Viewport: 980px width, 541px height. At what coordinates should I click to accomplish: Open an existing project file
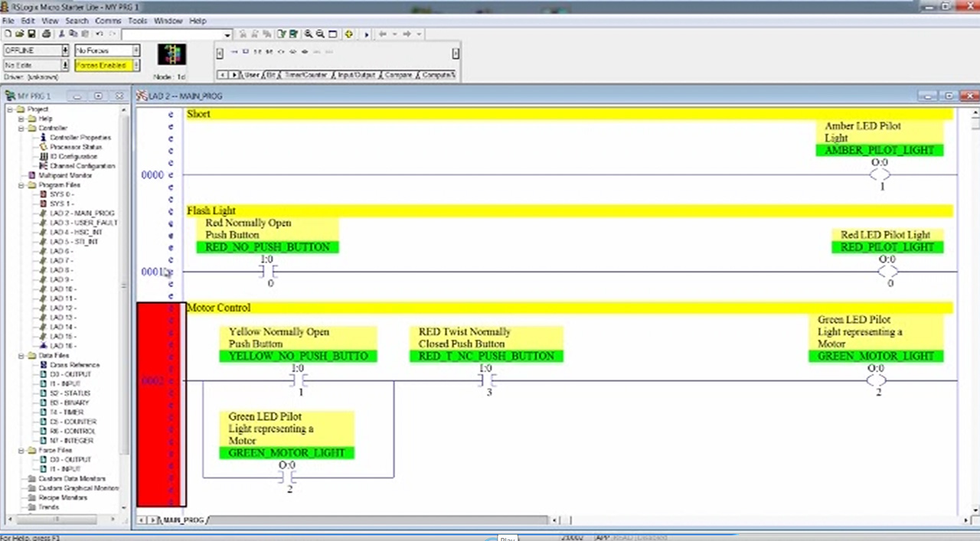[x=19, y=33]
